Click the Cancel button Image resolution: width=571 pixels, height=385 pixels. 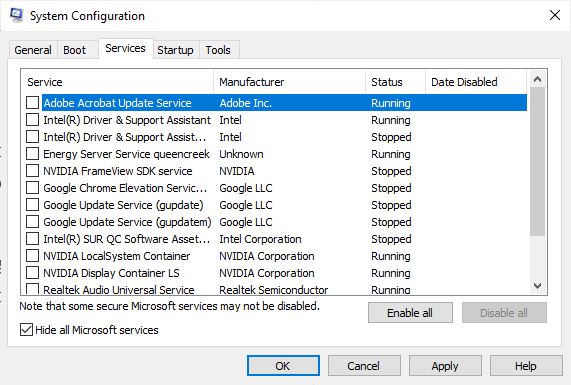point(364,366)
